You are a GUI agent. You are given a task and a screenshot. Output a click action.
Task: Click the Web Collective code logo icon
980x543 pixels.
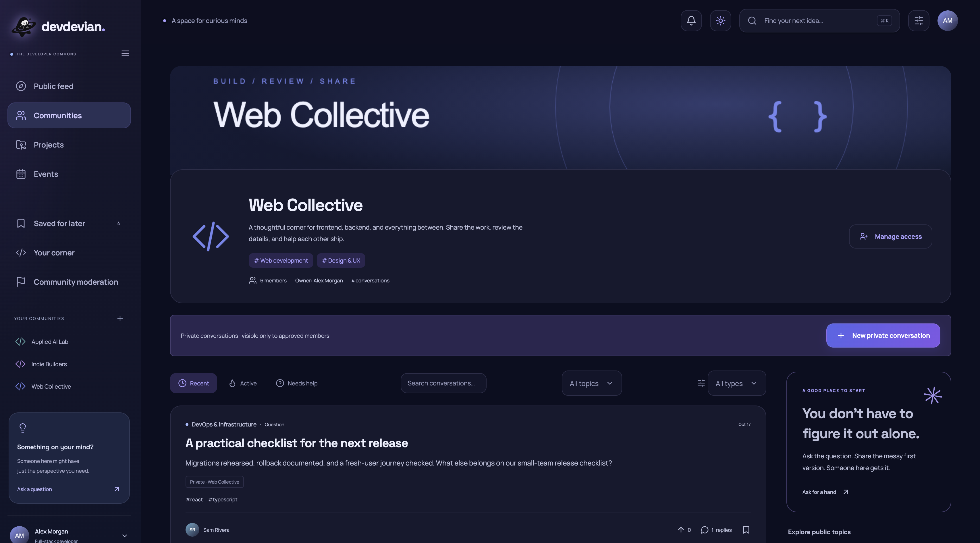211,236
